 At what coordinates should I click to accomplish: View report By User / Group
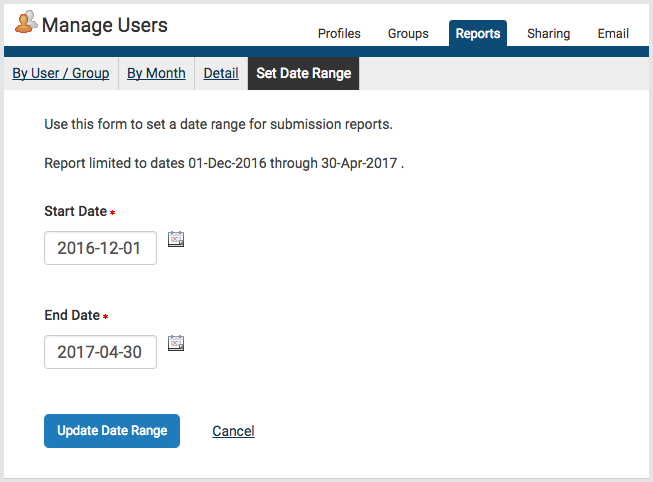click(61, 73)
